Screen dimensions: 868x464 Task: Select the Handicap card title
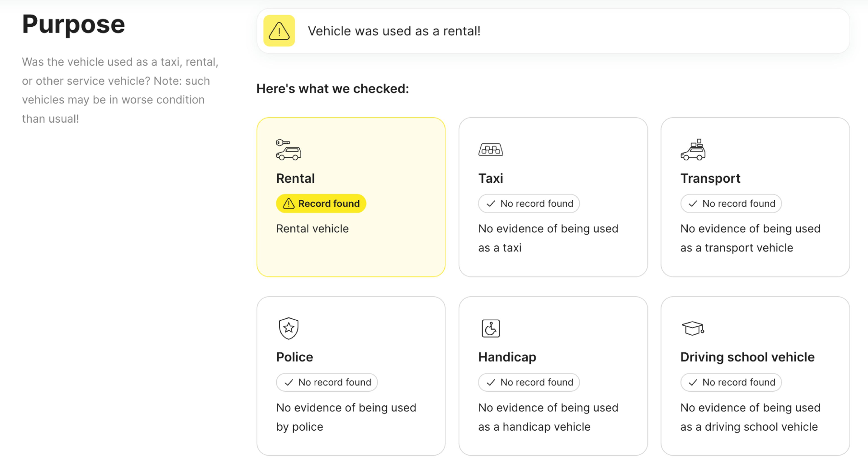click(507, 357)
